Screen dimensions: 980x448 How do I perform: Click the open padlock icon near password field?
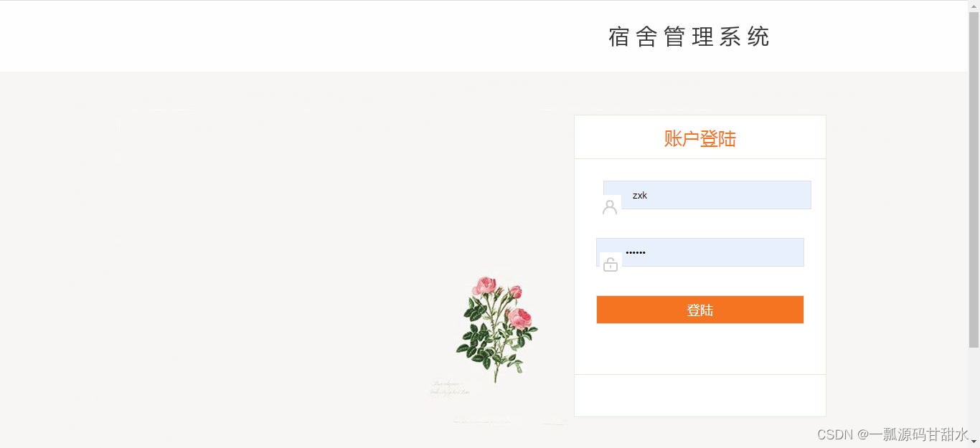point(611,264)
